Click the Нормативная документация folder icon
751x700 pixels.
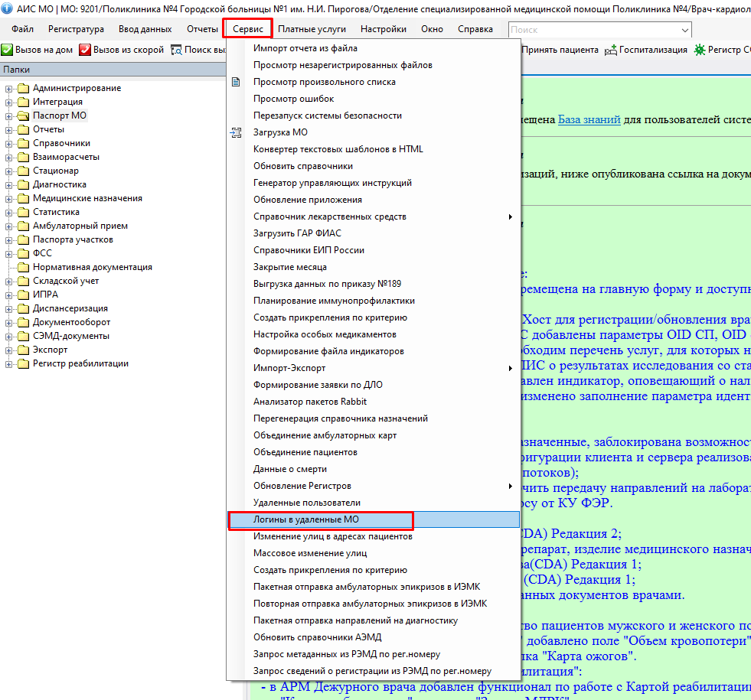[x=24, y=267]
